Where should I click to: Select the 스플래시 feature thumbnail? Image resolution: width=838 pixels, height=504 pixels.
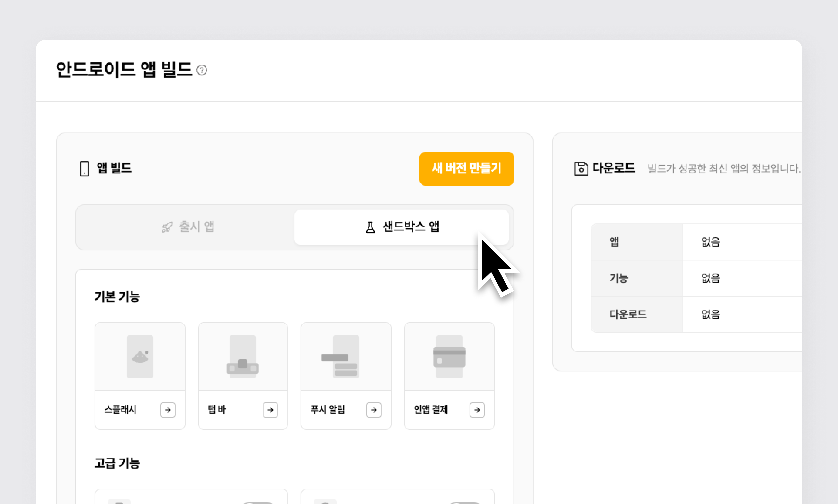click(140, 357)
